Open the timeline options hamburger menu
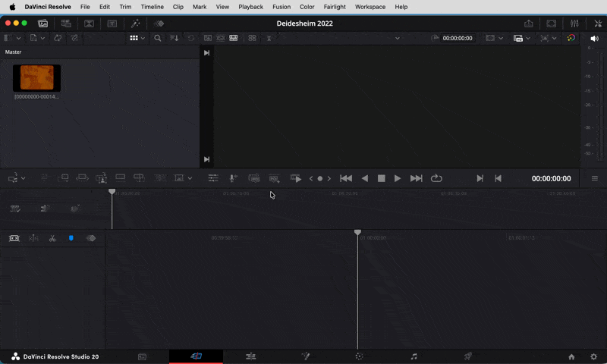Image resolution: width=607 pixels, height=364 pixels. pos(595,178)
